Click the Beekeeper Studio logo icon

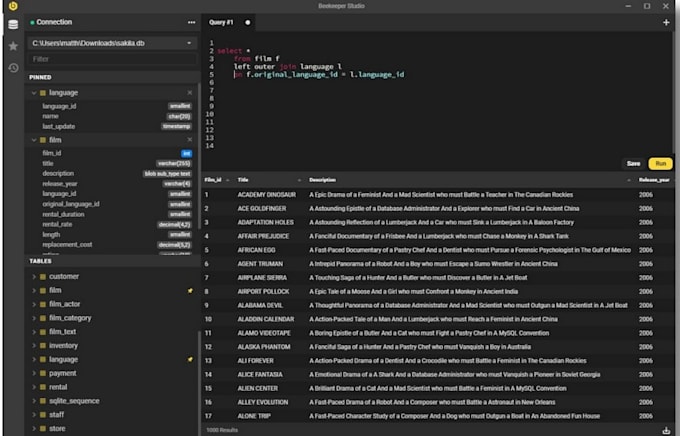tap(13, 6)
